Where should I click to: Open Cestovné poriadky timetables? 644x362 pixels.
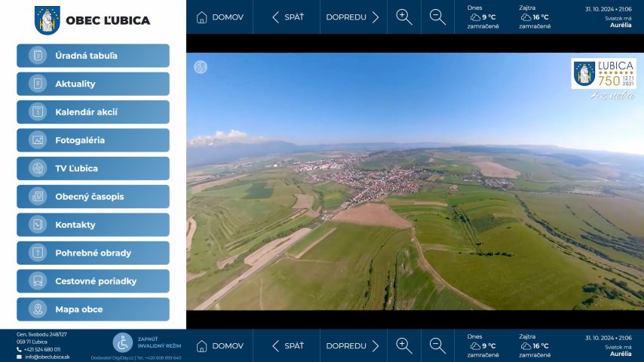pos(93,281)
